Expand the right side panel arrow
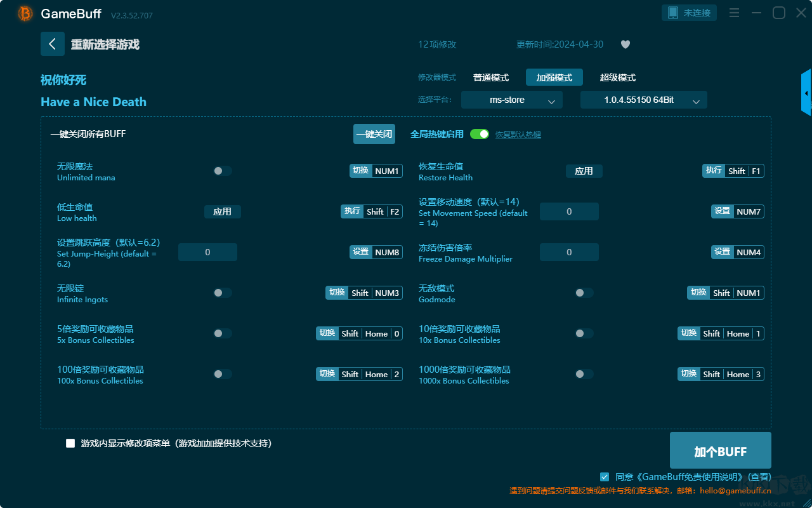 coord(806,93)
